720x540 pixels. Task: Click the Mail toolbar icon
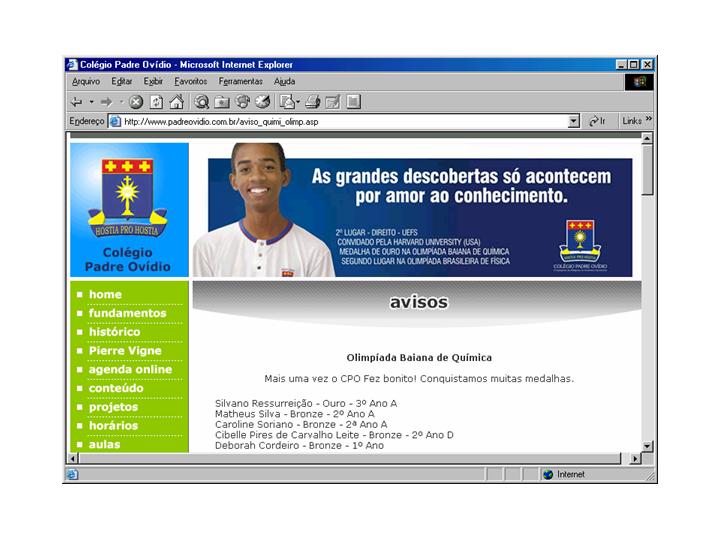pyautogui.click(x=288, y=102)
